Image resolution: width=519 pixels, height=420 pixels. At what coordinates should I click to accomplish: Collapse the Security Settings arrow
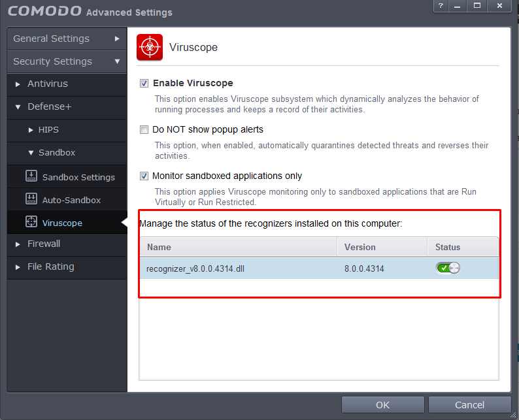pyautogui.click(x=117, y=61)
